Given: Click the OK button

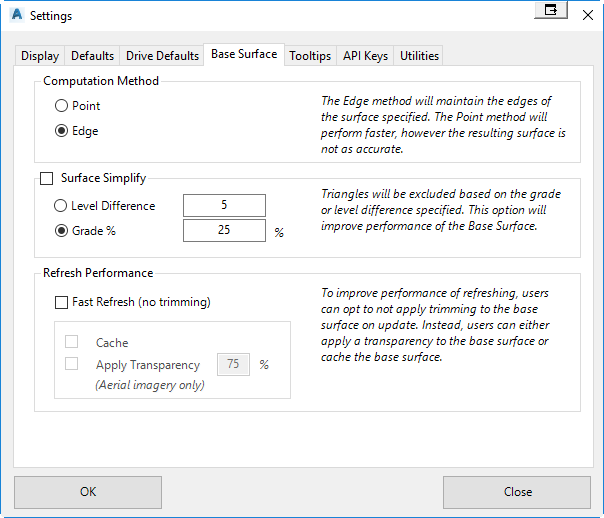Looking at the screenshot, I should click(88, 492).
